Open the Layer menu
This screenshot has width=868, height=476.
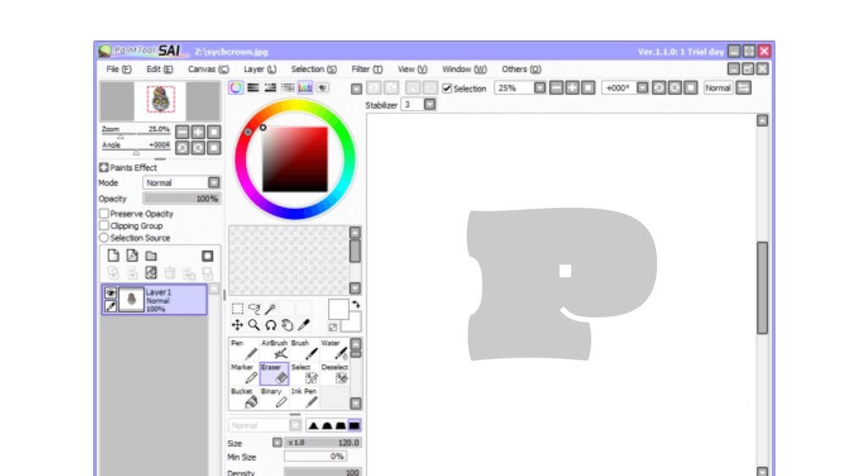pos(259,70)
